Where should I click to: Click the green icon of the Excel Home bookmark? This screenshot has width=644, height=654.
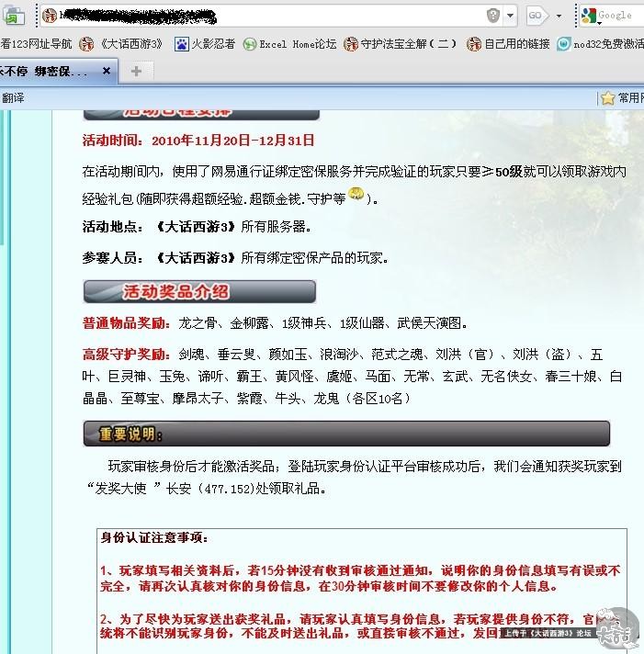(x=250, y=44)
